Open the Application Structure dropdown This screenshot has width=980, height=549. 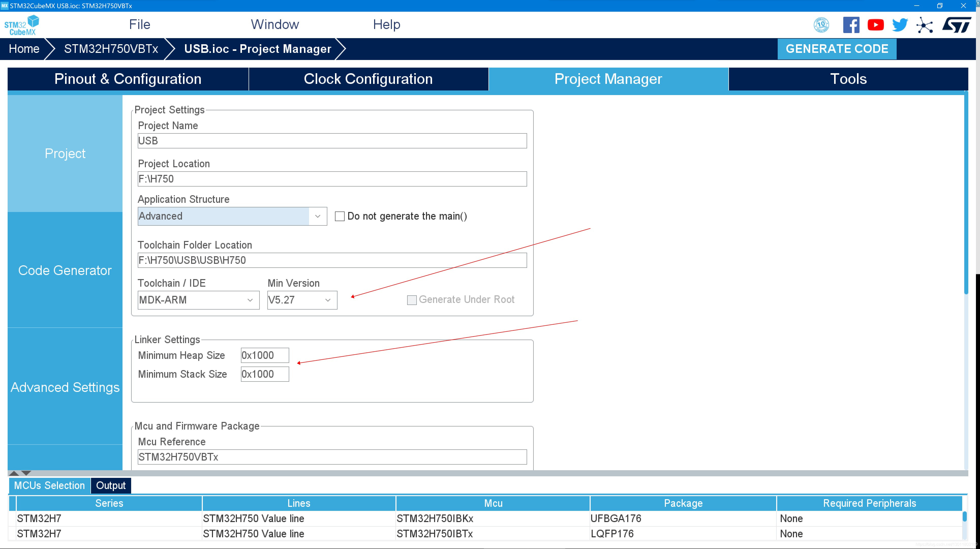pyautogui.click(x=232, y=216)
